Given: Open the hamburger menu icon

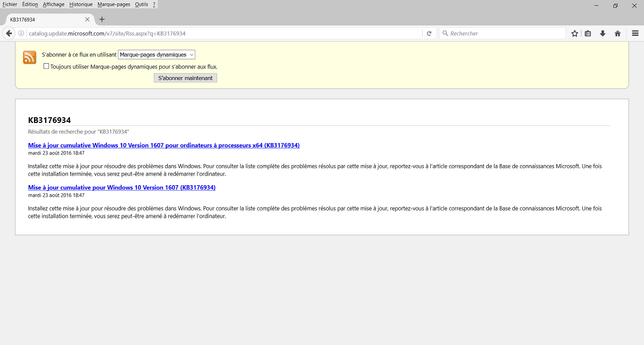Looking at the screenshot, I should (635, 33).
